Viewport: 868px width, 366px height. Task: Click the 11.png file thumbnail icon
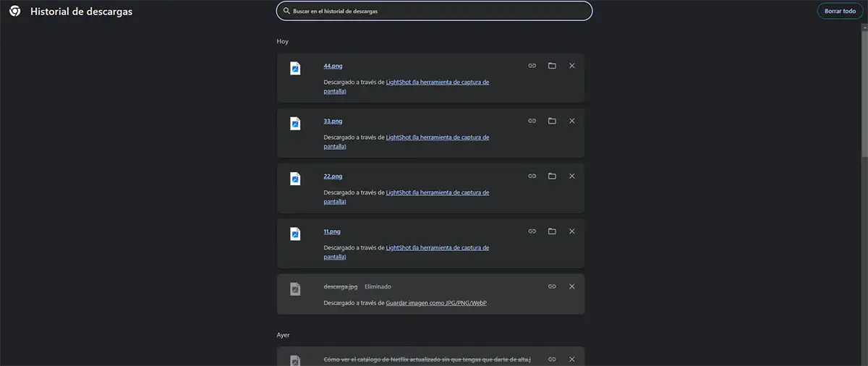tap(295, 234)
